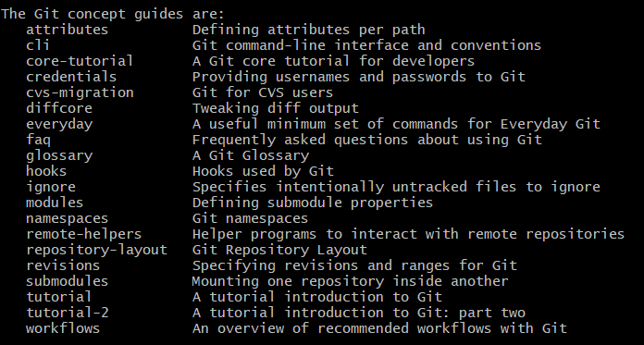The width and height of the screenshot is (644, 345).
Task: Select the 'remote-helpers' guide text
Action: click(84, 235)
